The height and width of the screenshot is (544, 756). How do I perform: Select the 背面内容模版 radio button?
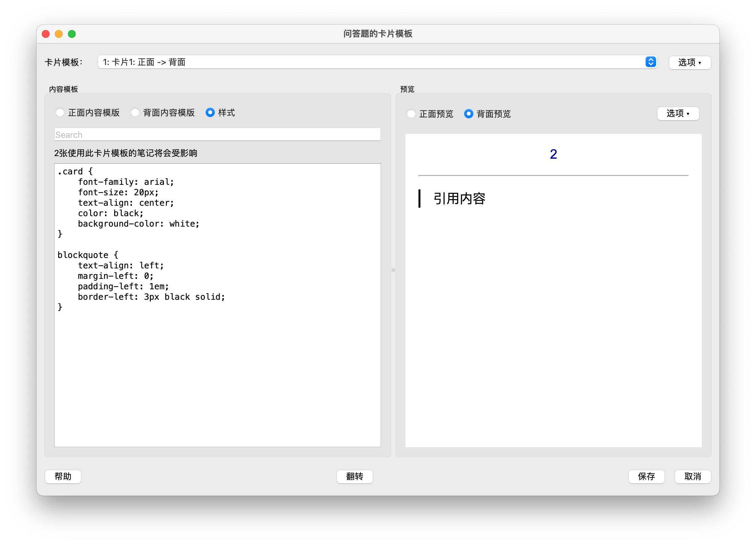135,113
